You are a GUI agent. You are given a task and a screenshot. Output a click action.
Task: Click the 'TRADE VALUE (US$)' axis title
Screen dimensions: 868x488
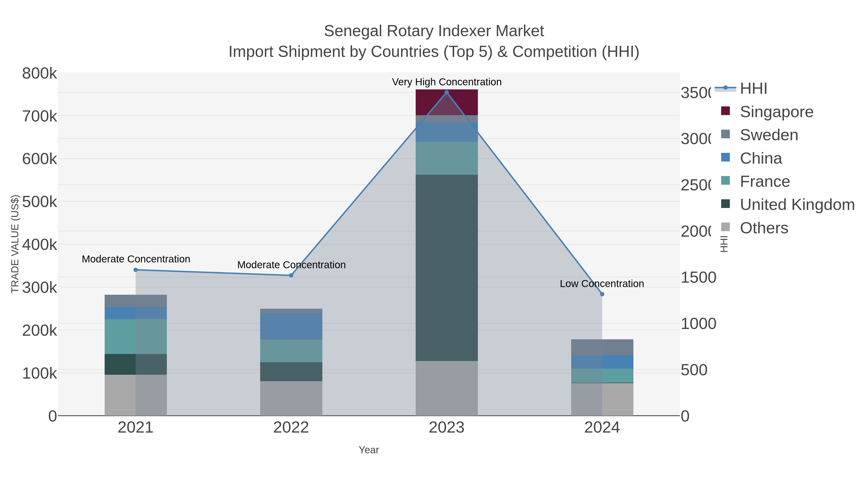coord(15,244)
